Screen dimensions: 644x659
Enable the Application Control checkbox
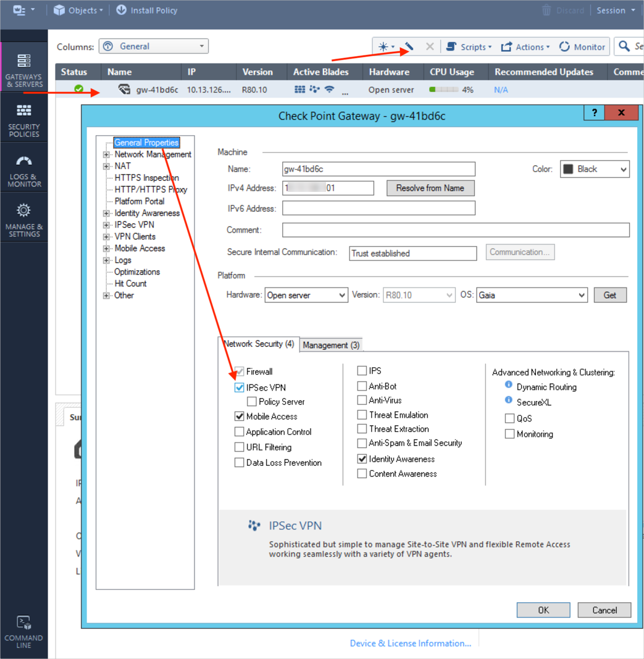pos(239,432)
